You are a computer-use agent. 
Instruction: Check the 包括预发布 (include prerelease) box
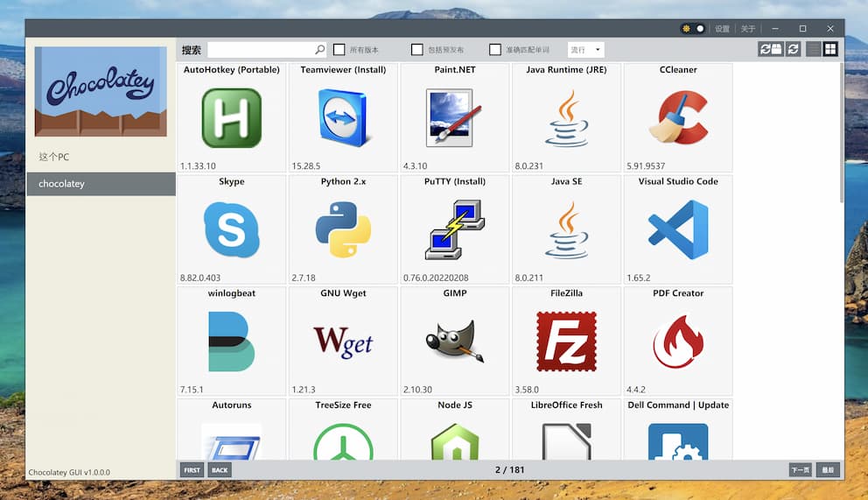[417, 50]
